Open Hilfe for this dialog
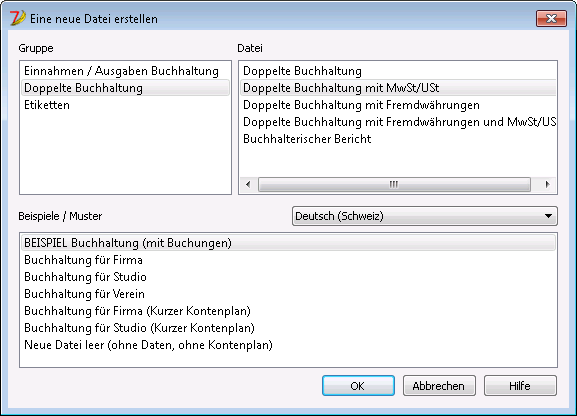Screen dimensions: 577x416 coord(520,386)
